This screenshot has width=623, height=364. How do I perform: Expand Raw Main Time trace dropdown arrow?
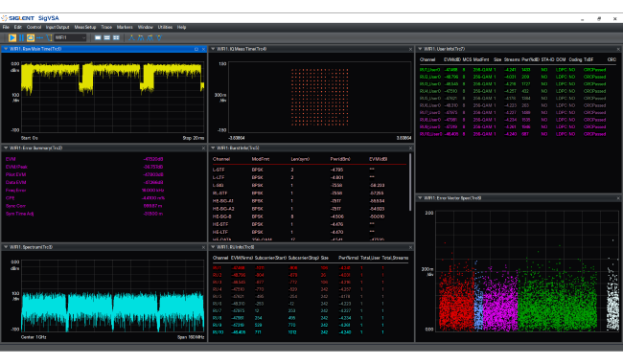tap(6, 49)
